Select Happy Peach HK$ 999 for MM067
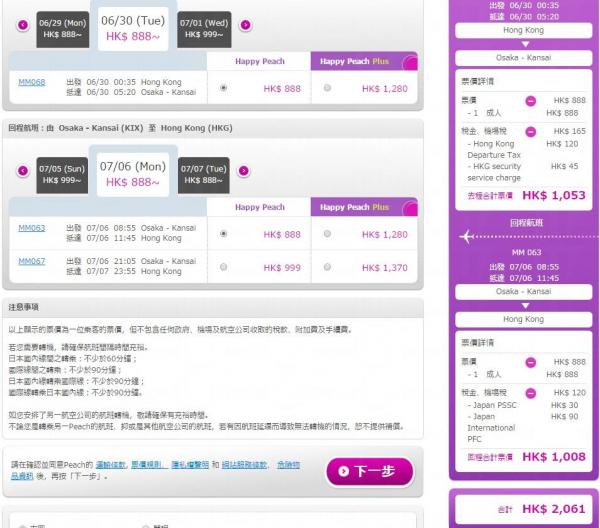Image resolution: width=600 pixels, height=528 pixels. point(223,267)
